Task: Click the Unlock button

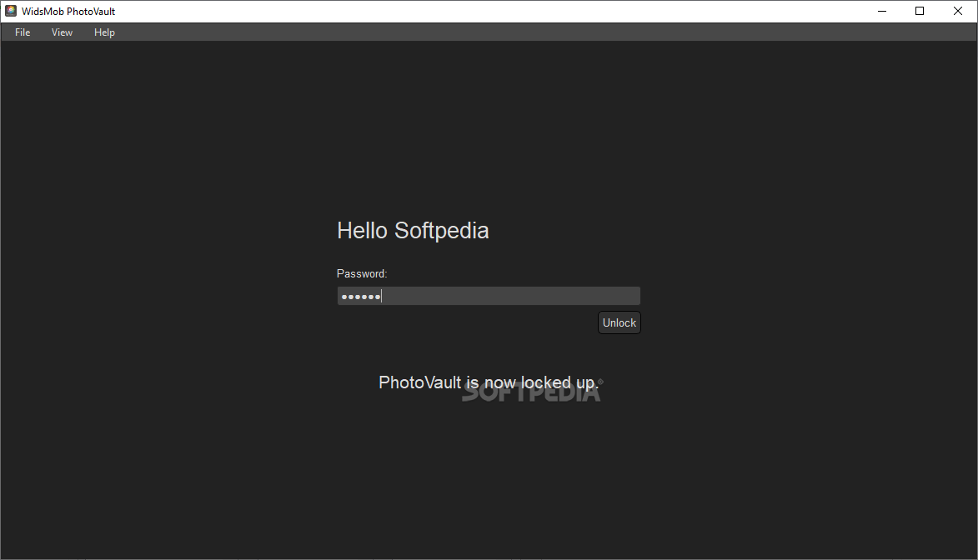Action: tap(619, 323)
